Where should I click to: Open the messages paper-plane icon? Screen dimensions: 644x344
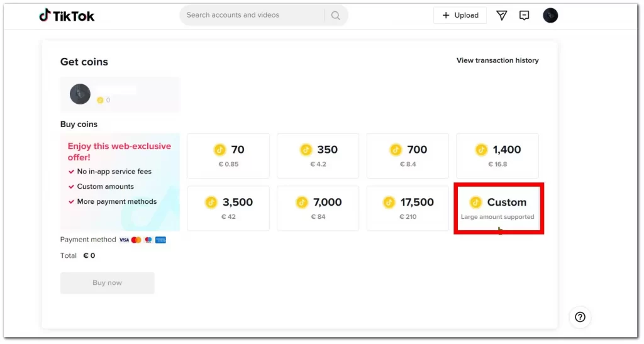pos(501,16)
